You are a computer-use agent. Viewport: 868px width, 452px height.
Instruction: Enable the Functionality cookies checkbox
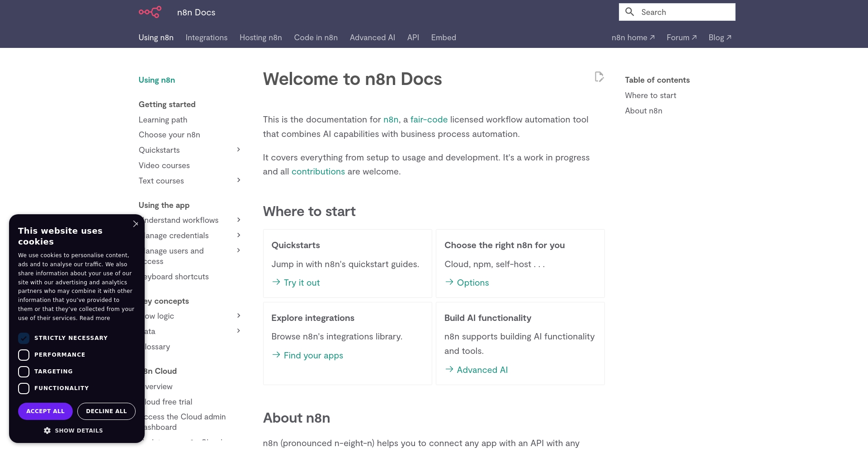24,388
